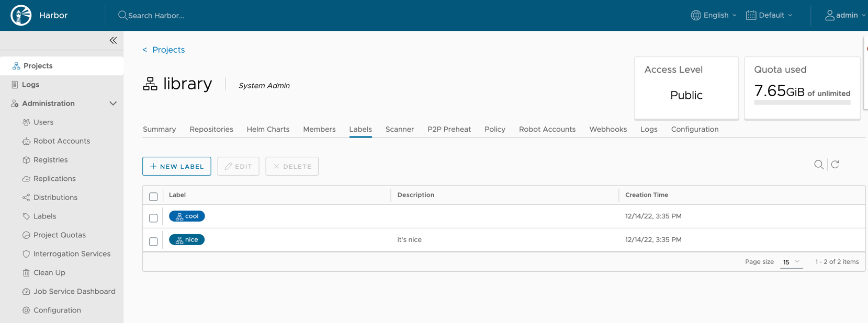Open Job Service Dashboard

pyautogui.click(x=74, y=291)
